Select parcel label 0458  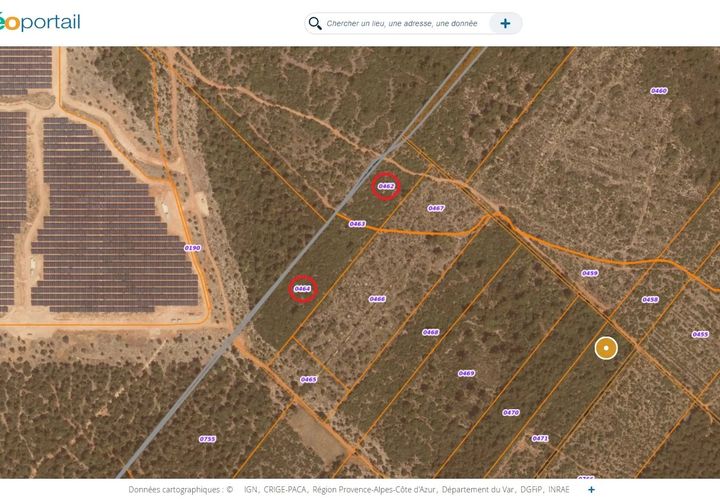[650, 299]
